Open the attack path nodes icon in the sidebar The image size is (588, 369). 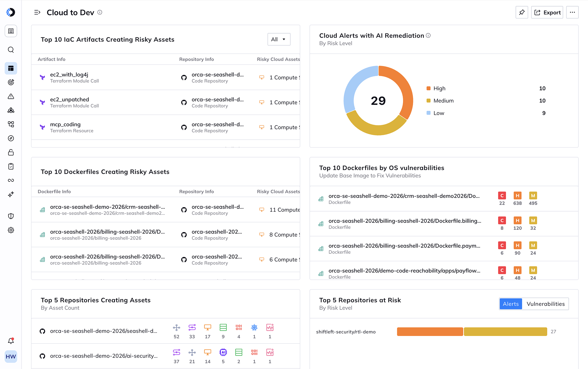11,110
